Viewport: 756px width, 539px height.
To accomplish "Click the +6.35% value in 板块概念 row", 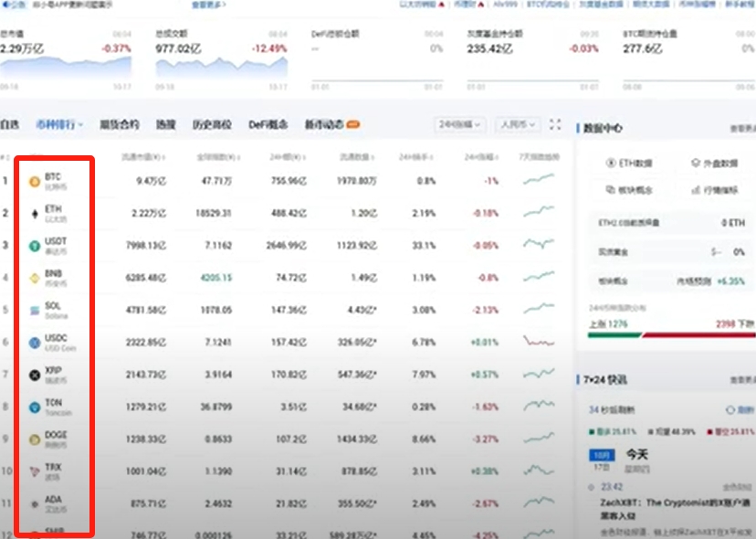I will pos(730,281).
